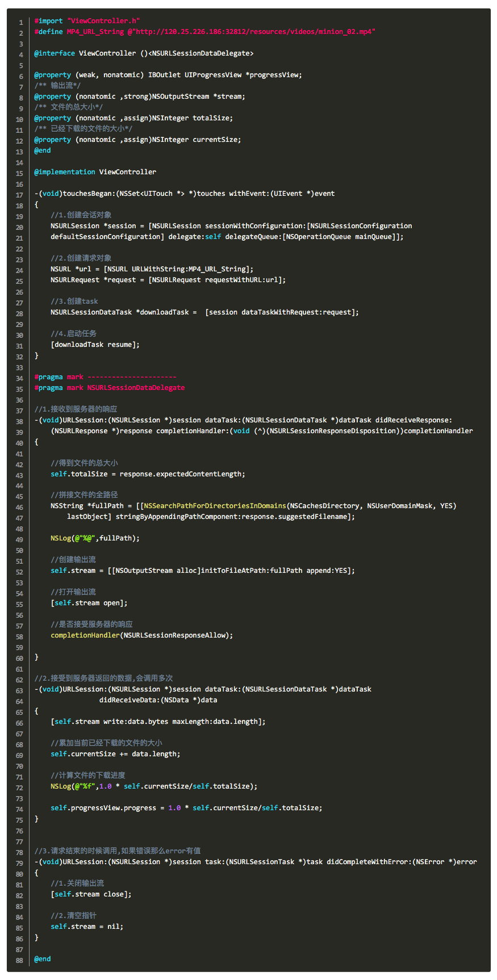Click the //3.创建task comment
The image size is (497, 980).
(x=74, y=301)
